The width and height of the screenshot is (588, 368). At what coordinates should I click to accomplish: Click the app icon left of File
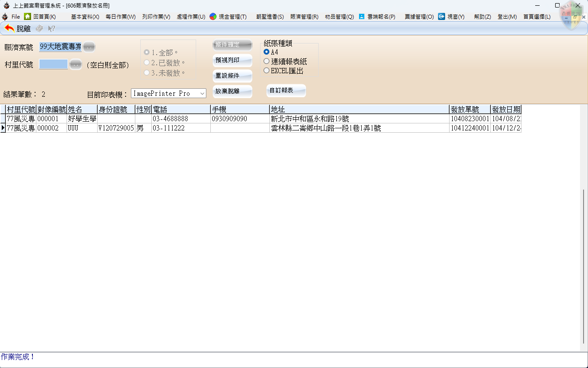[x=5, y=16]
